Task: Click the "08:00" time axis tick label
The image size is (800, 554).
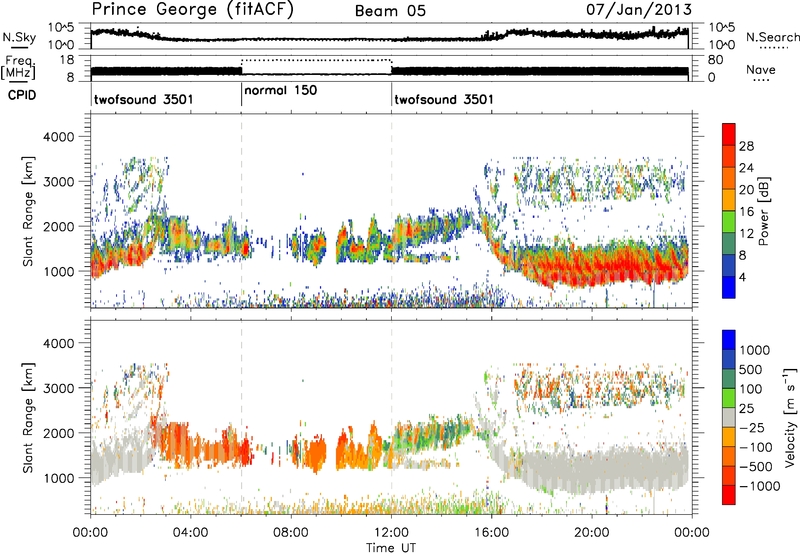Action: pyautogui.click(x=290, y=533)
